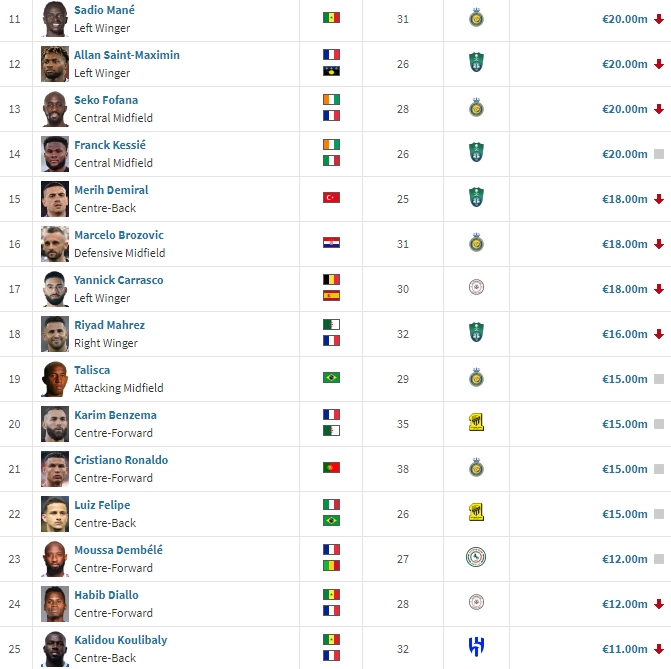Click the grey unchanged marker beside Franck Kessié's value

[x=659, y=154]
